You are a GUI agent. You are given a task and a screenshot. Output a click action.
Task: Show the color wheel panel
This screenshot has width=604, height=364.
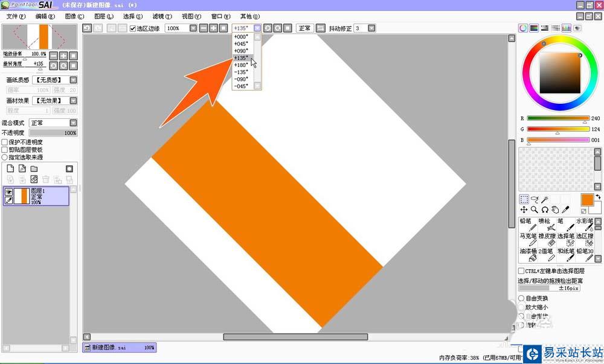pyautogui.click(x=522, y=28)
